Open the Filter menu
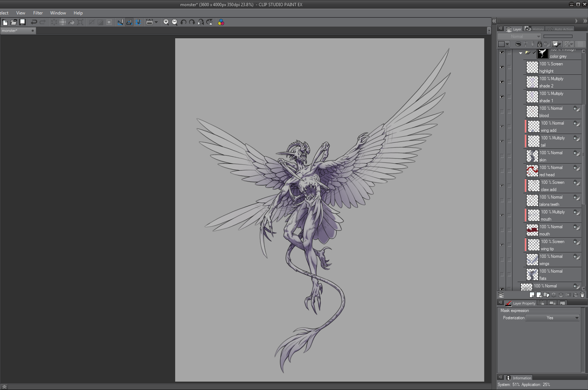This screenshot has height=390, width=588. (x=38, y=13)
